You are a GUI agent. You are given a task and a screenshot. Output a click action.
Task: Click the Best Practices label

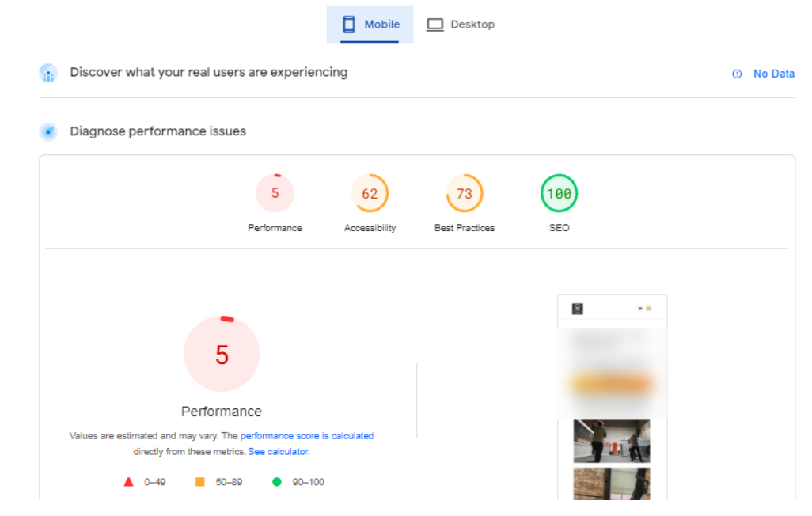[x=465, y=228]
